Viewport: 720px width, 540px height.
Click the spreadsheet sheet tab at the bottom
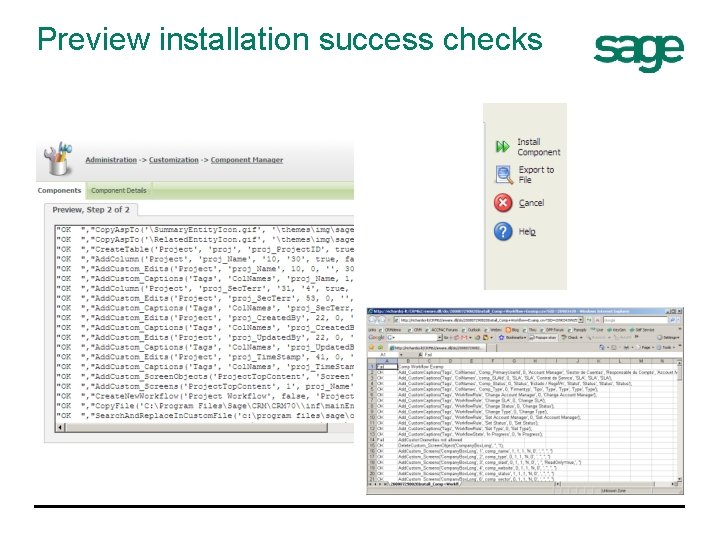(424, 484)
